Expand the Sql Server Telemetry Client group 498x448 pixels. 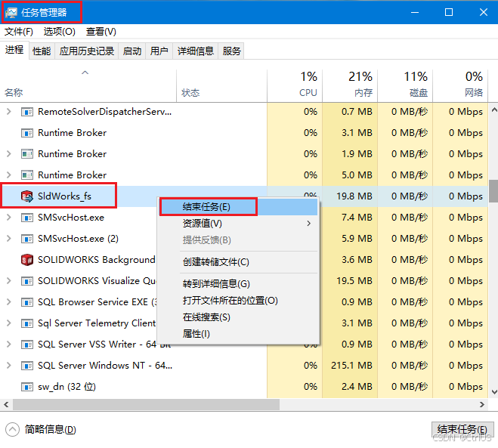pos(9,323)
